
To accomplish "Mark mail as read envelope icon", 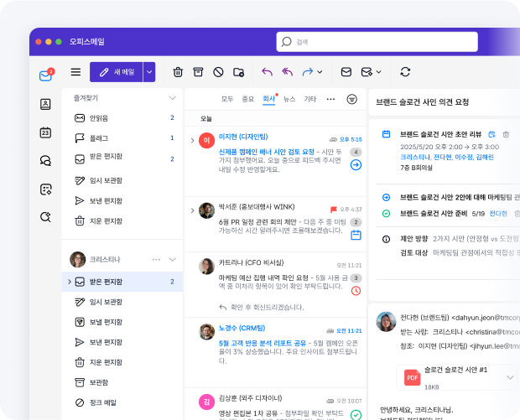I will click(346, 72).
